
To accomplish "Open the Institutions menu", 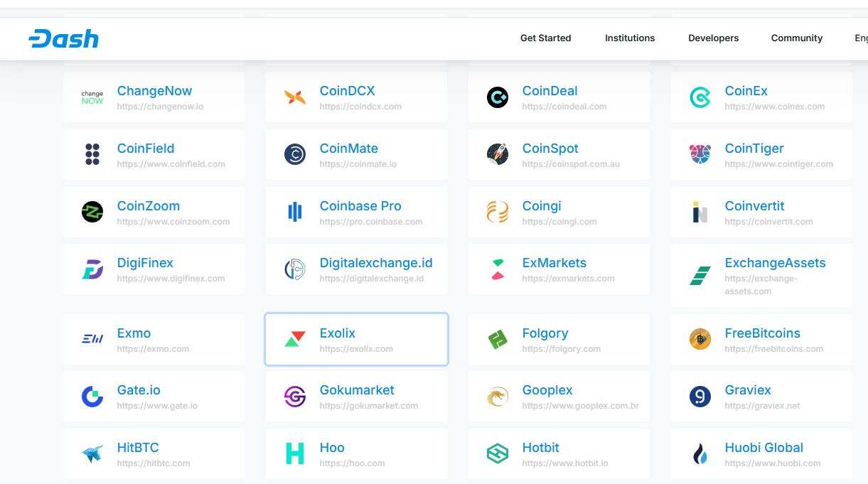I will coord(630,38).
